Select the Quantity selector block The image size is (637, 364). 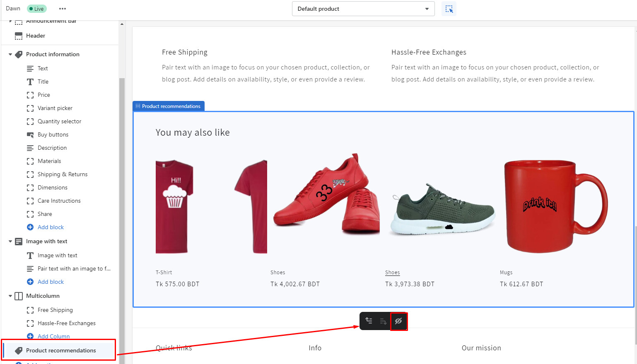59,122
